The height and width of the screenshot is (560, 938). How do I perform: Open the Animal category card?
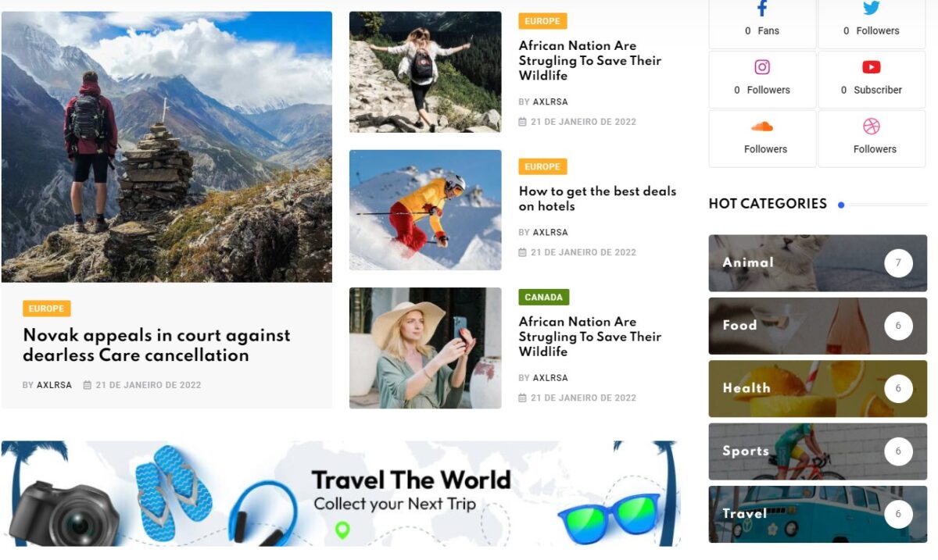click(818, 263)
